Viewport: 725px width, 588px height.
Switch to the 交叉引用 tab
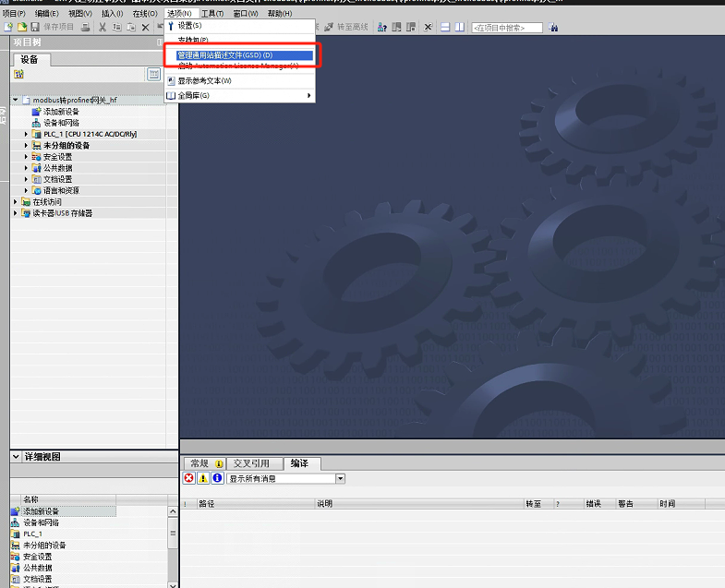255,463
